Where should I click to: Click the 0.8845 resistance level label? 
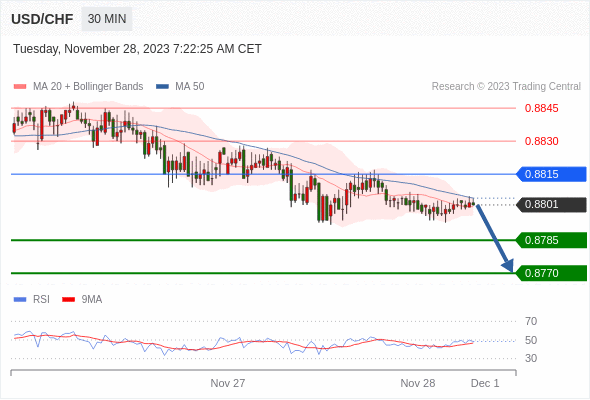tap(541, 108)
